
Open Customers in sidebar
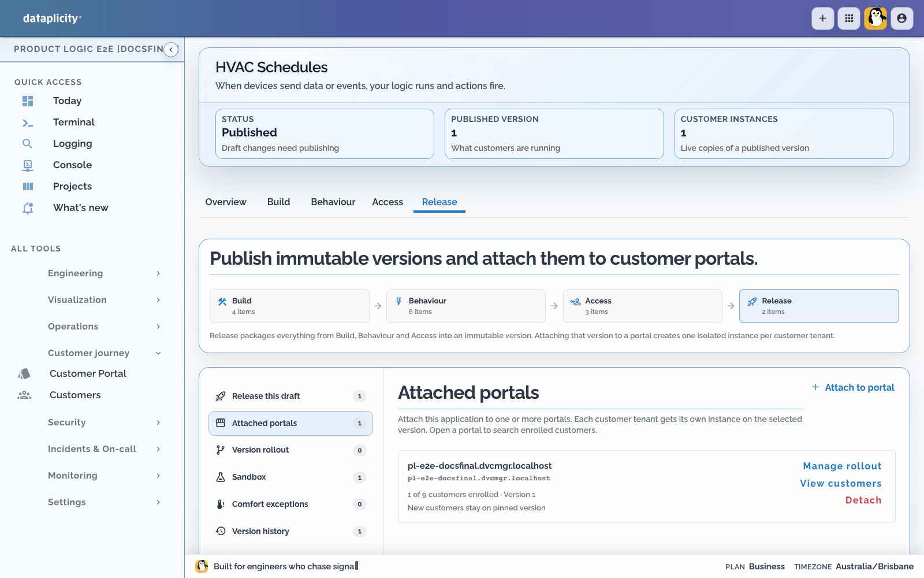[x=75, y=395]
